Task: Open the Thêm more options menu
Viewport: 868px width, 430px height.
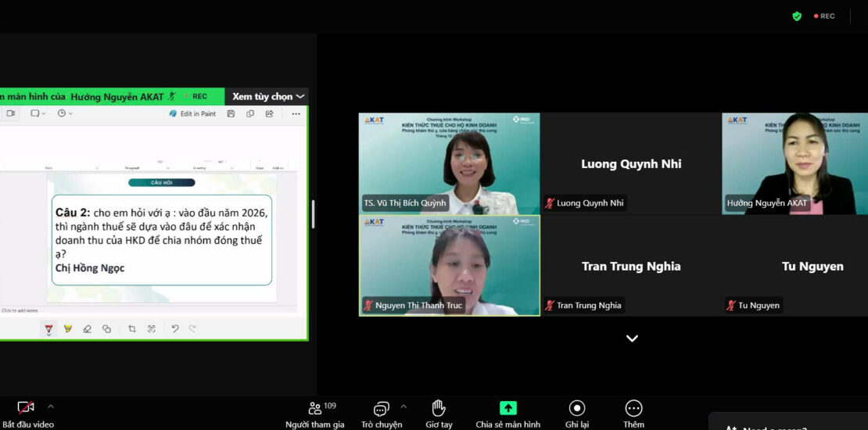Action: [633, 408]
